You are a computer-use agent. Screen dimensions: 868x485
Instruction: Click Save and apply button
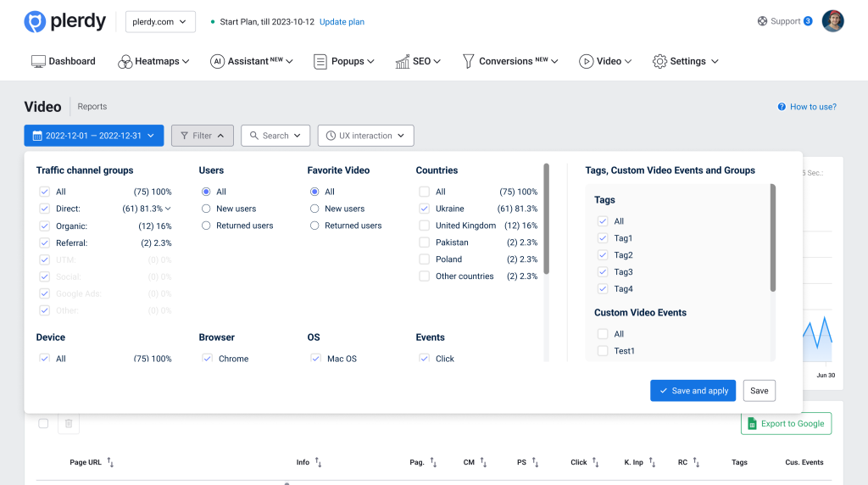tap(693, 390)
